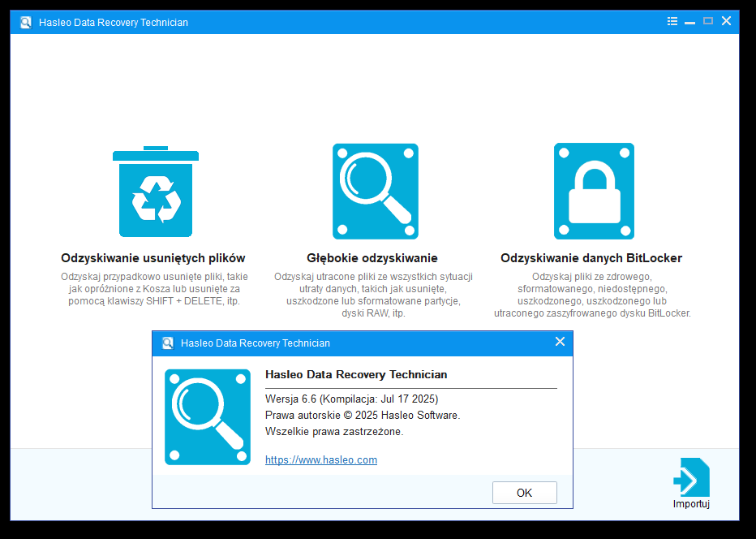
Task: Click the Importuj import arrow icon
Action: (x=691, y=476)
